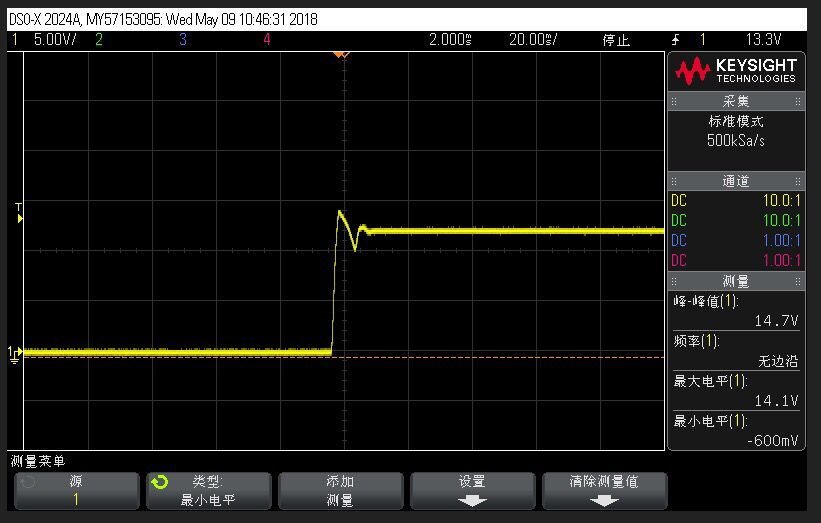Click the channel 1 ground reference marker

(15, 354)
